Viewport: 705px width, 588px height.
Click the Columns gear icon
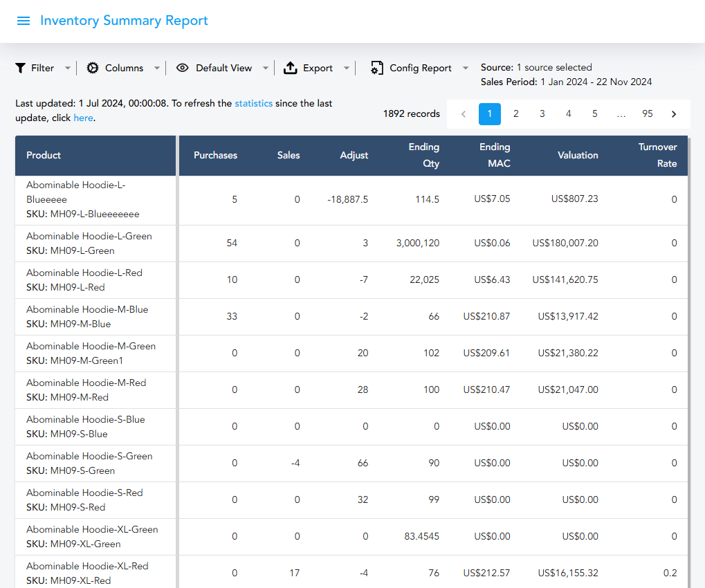[x=93, y=68]
